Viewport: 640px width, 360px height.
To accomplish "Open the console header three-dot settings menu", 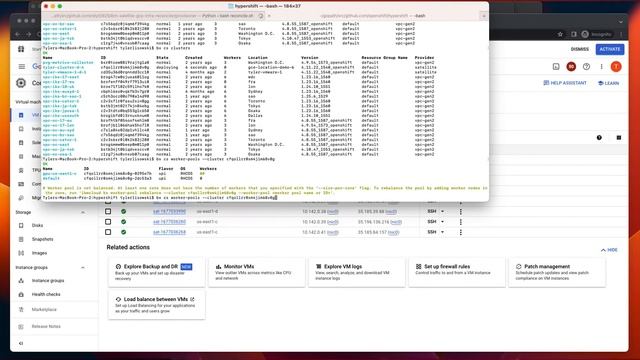I will pyautogui.click(x=601, y=67).
